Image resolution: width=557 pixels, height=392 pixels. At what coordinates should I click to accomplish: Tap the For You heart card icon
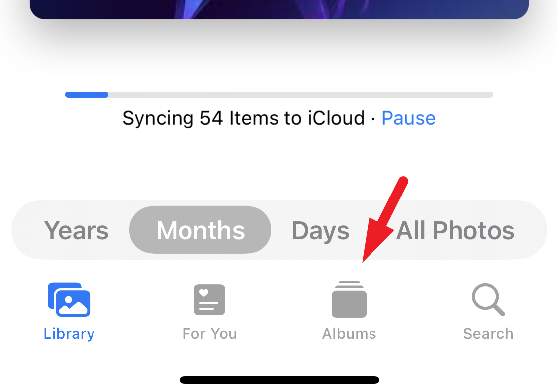coord(209,299)
